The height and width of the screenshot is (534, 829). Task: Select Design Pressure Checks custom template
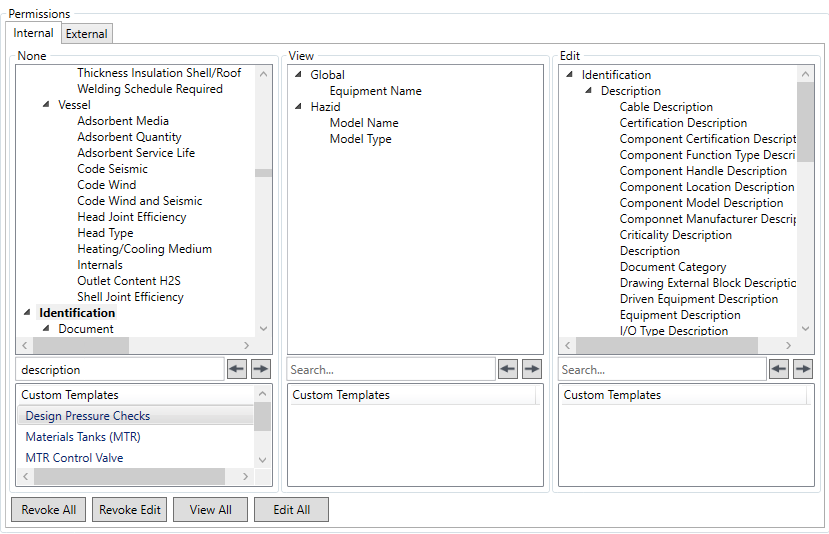pyautogui.click(x=88, y=416)
